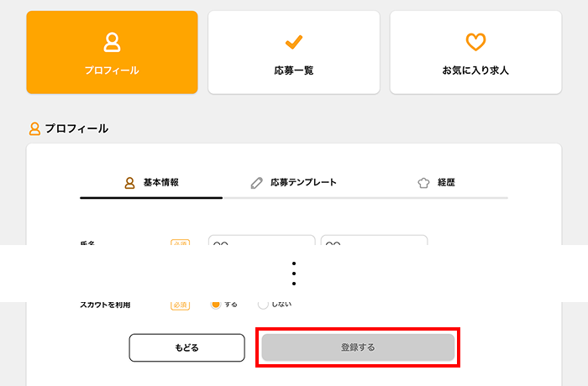The image size is (588, 386).
Task: Click the person icon in the orange プロフィール card
Action: pyautogui.click(x=112, y=42)
